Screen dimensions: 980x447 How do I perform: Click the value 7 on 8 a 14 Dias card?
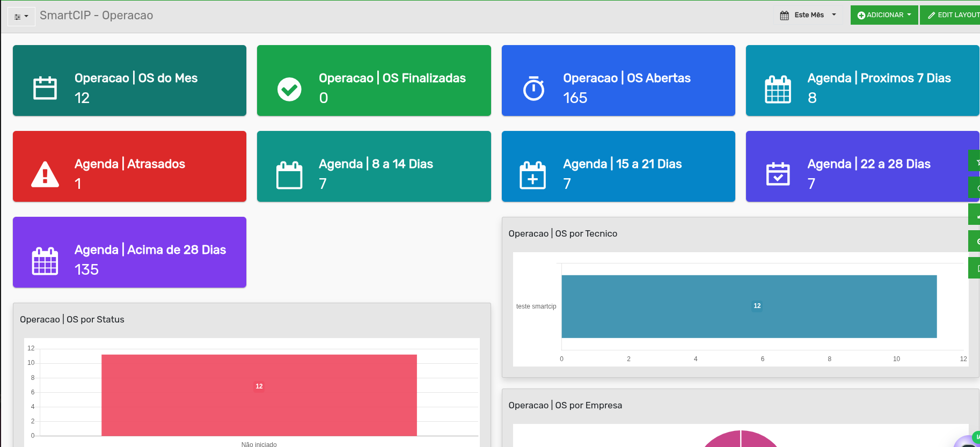pyautogui.click(x=323, y=184)
